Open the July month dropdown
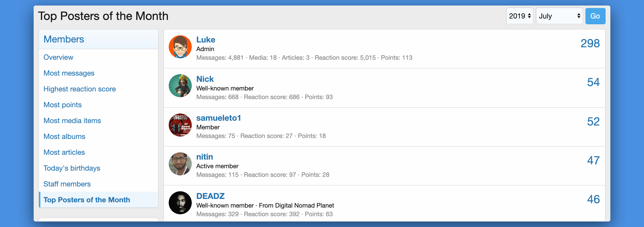This screenshot has height=227, width=644. point(559,16)
